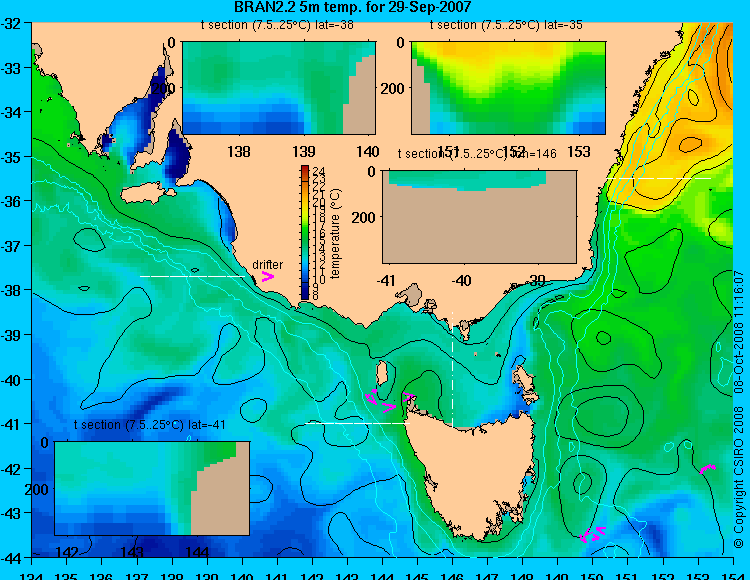
Task: Open the lat=-35 temperature section inset plot
Action: pos(508,88)
